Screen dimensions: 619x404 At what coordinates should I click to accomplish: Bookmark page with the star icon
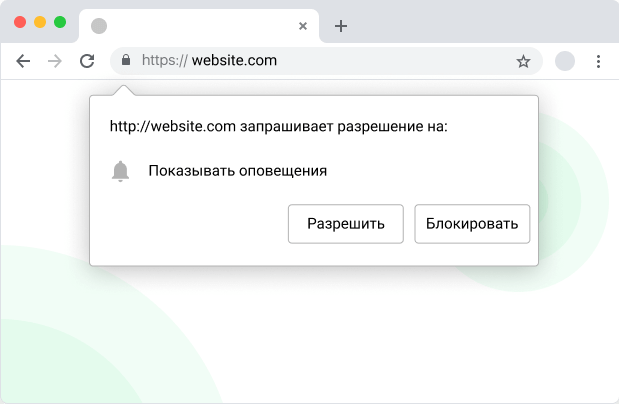click(x=523, y=61)
